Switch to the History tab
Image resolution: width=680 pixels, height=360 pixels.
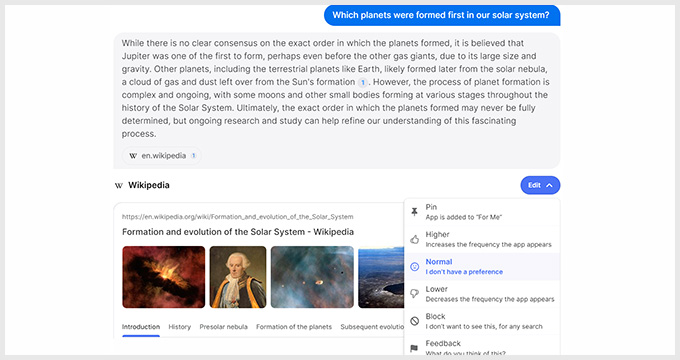[180, 327]
